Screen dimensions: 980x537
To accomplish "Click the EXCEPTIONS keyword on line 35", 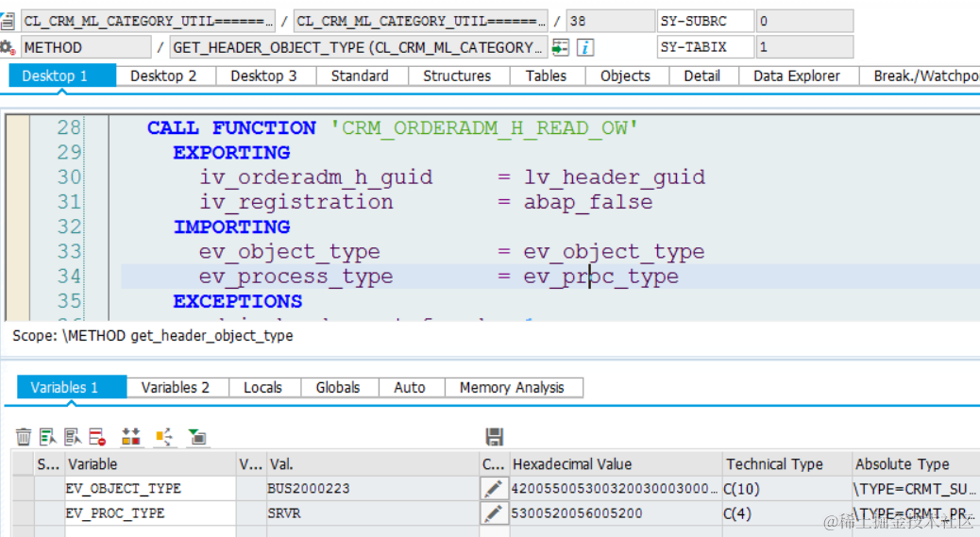I will [238, 302].
